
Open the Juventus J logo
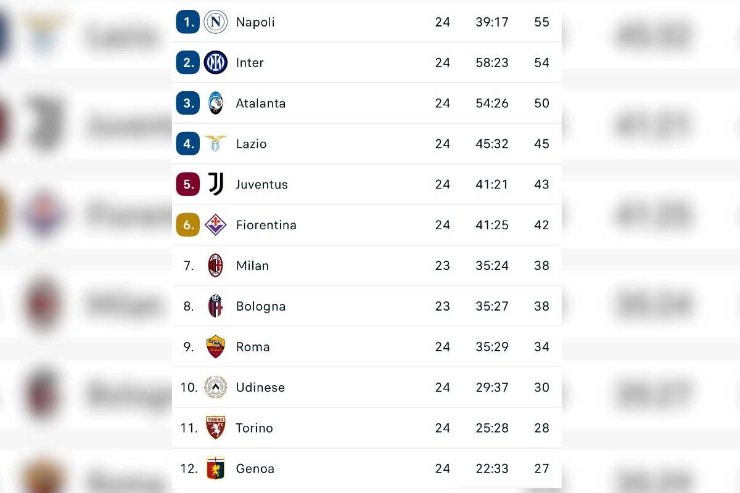(216, 184)
